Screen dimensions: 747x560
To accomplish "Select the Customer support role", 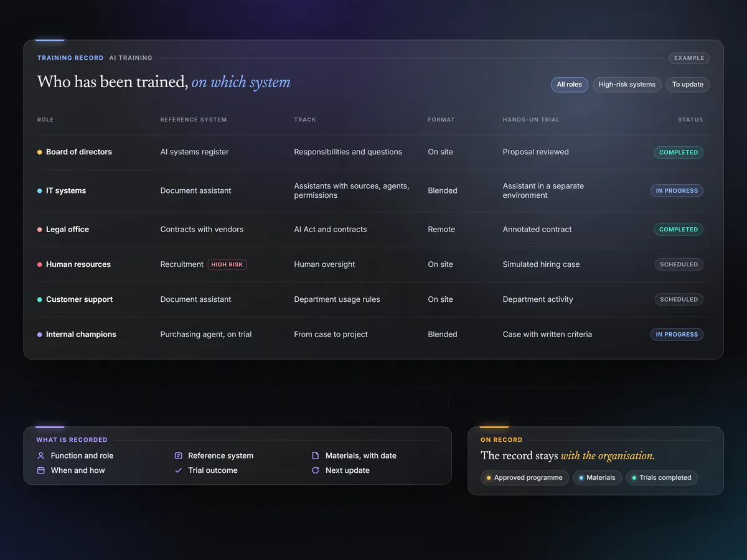I will coord(81,299).
